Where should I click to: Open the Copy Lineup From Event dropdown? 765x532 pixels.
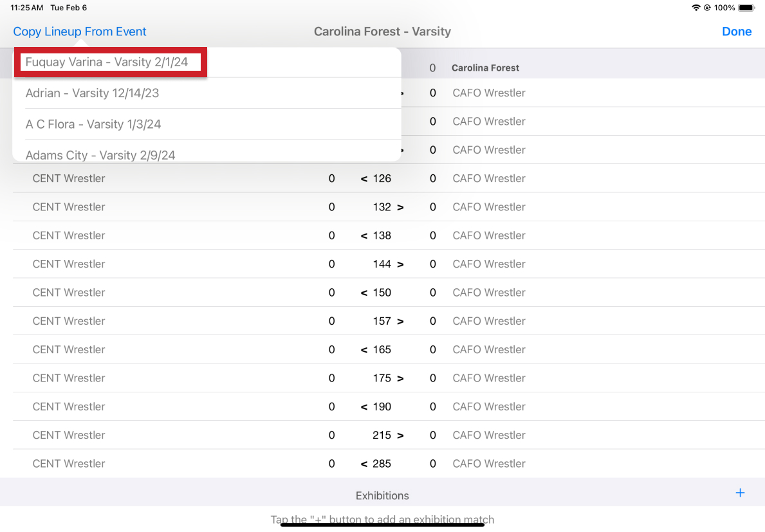click(80, 32)
